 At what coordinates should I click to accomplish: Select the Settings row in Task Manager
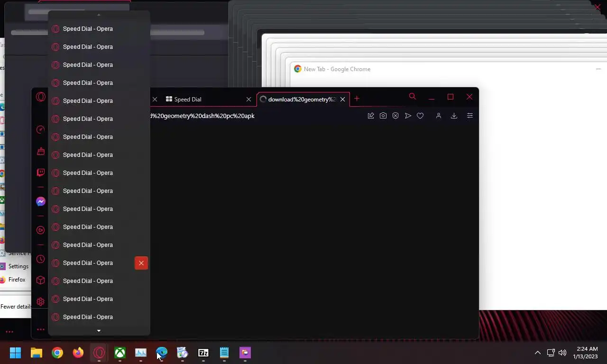pos(16,266)
